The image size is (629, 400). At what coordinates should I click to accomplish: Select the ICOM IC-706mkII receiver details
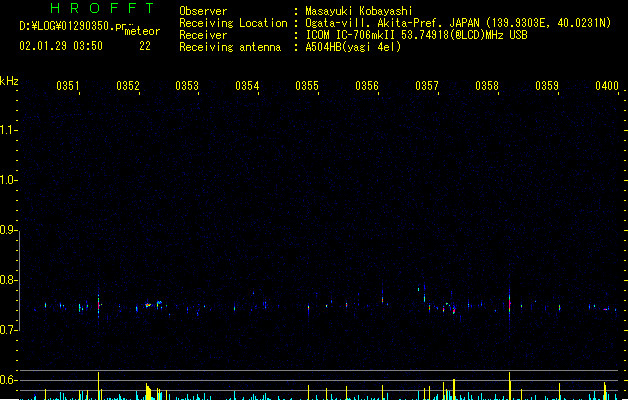tap(416, 35)
